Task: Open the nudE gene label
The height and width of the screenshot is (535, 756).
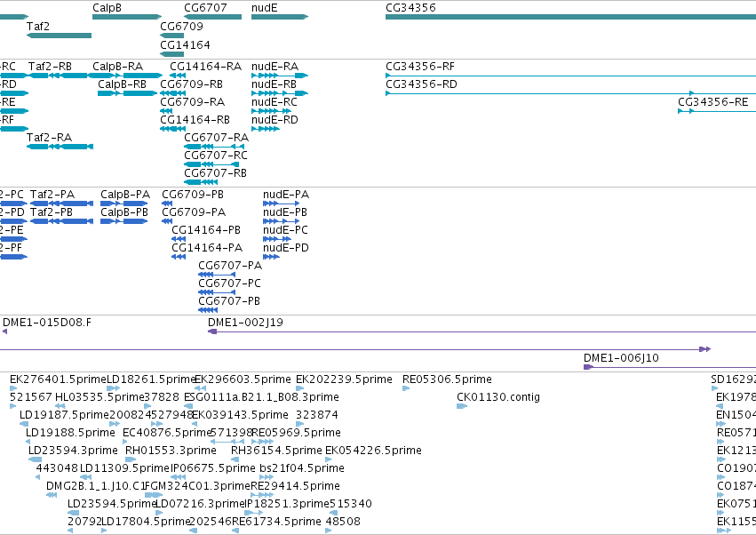Action: pyautogui.click(x=264, y=8)
